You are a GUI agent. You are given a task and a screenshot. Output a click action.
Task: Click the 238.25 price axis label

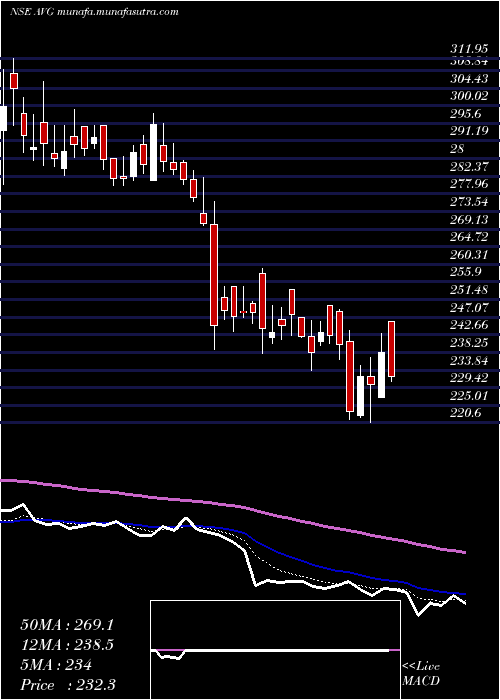(469, 343)
